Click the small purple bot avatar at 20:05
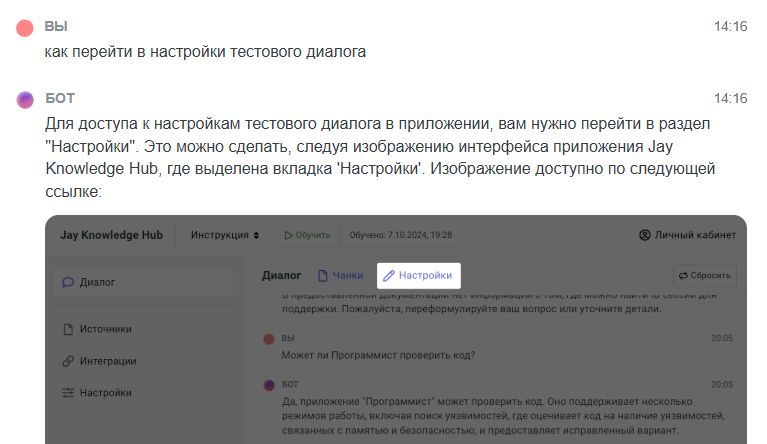The width and height of the screenshot is (767, 444). (269, 384)
